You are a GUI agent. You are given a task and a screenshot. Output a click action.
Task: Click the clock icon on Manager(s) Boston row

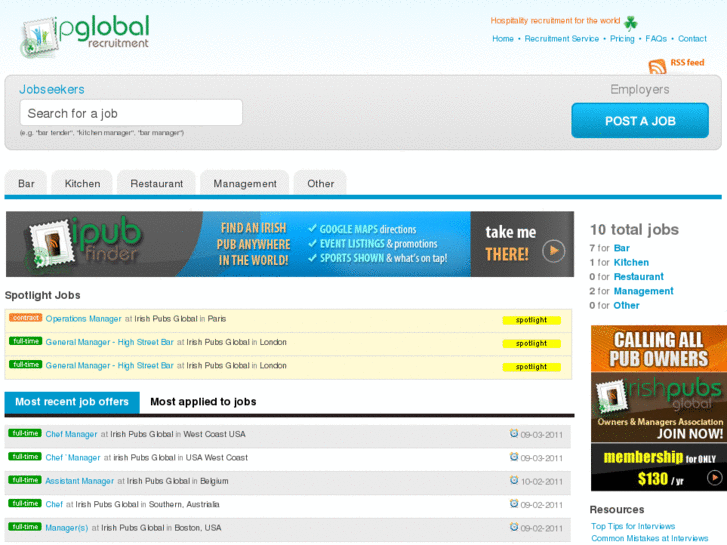[514, 527]
